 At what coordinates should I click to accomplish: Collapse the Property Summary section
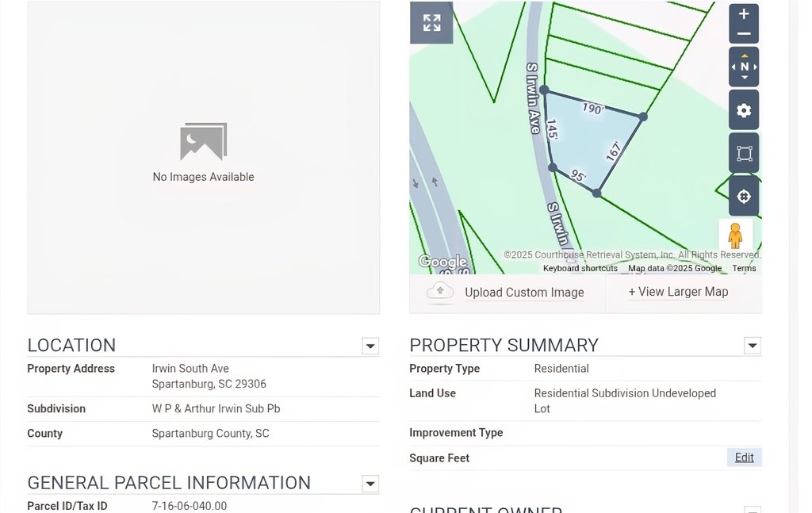[753, 346]
